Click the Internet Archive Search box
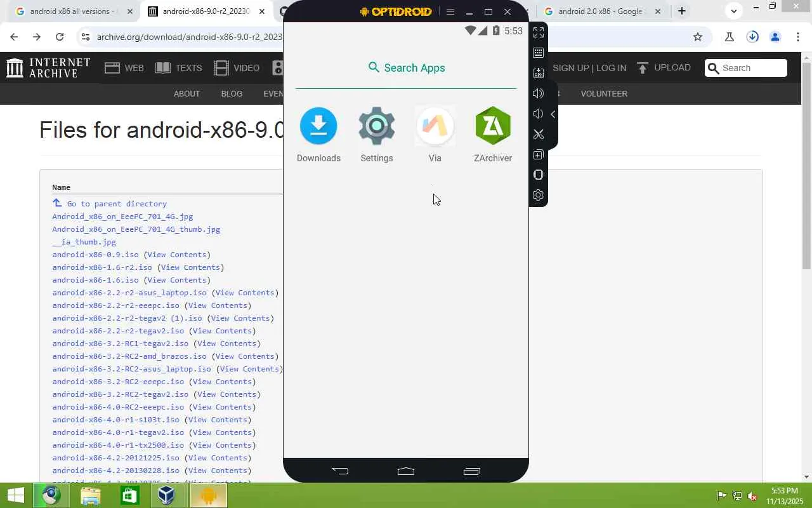The height and width of the screenshot is (508, 812). [746, 68]
